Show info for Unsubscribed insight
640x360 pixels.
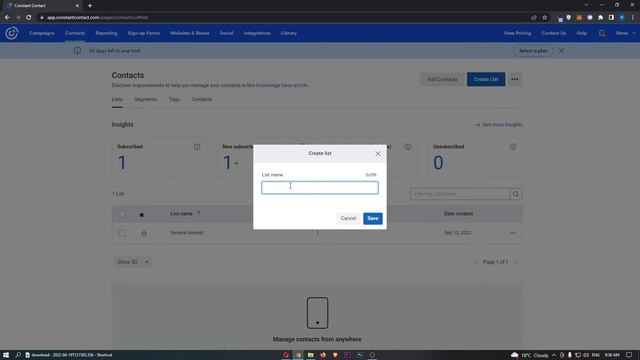pyautogui.click(x=513, y=147)
